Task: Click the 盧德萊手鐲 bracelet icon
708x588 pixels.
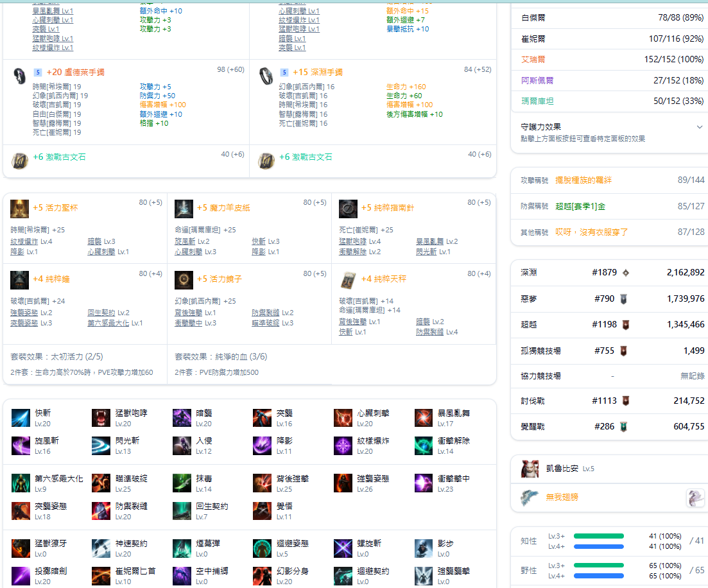Action: 19,76
